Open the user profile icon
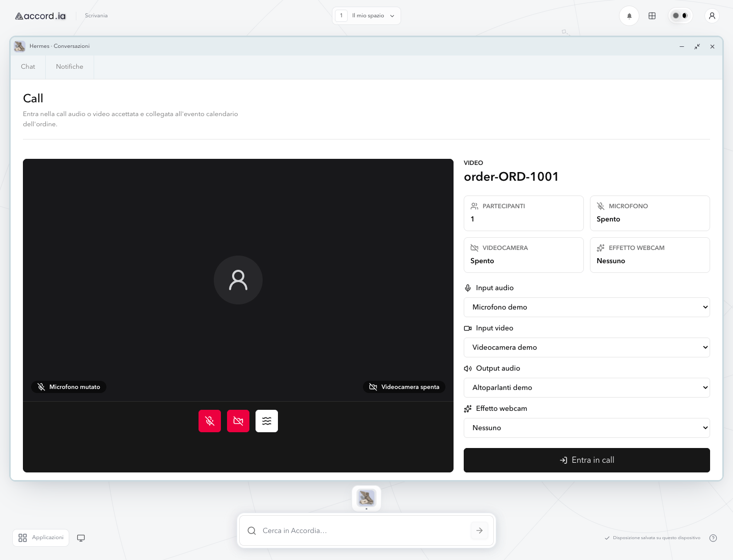 click(712, 16)
